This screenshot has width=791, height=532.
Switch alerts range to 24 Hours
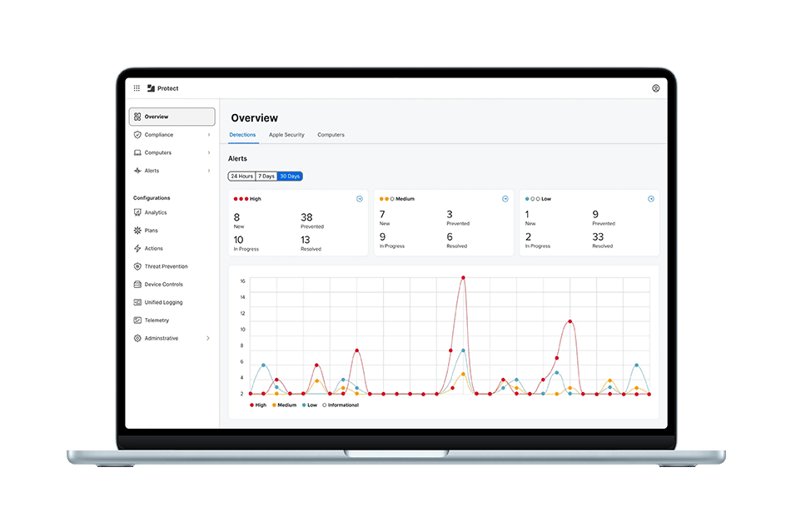(x=241, y=176)
